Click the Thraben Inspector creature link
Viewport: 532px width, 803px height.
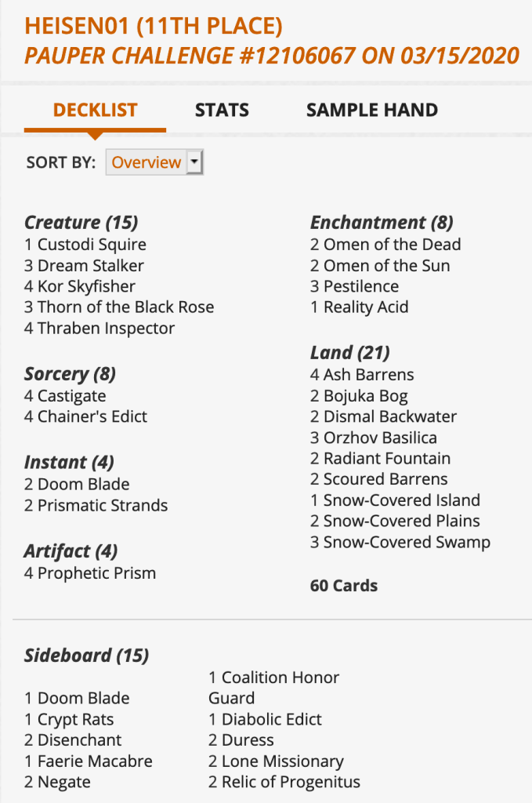[x=106, y=328]
